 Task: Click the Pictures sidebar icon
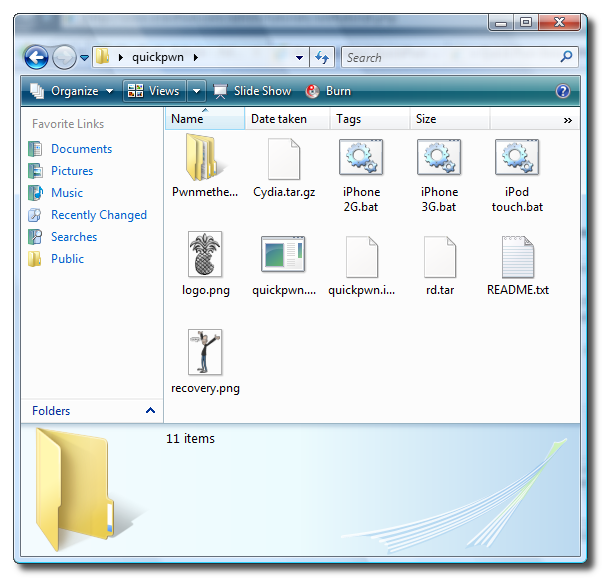click(35, 171)
